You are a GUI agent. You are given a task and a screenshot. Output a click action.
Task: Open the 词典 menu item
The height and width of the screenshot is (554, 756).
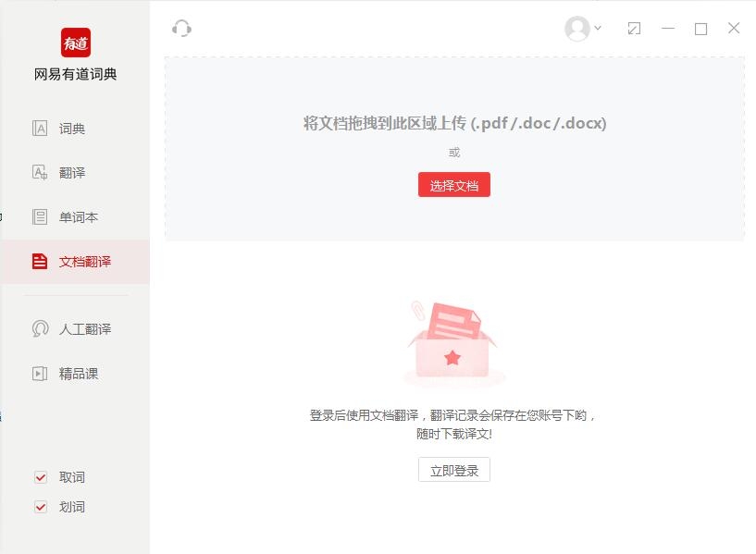(75, 129)
